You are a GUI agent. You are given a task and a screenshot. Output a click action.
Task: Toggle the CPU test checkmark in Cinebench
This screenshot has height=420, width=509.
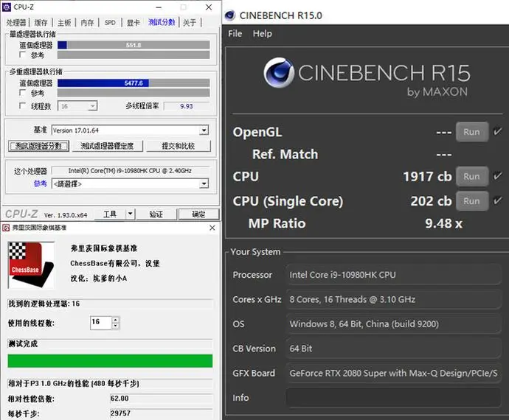point(497,176)
